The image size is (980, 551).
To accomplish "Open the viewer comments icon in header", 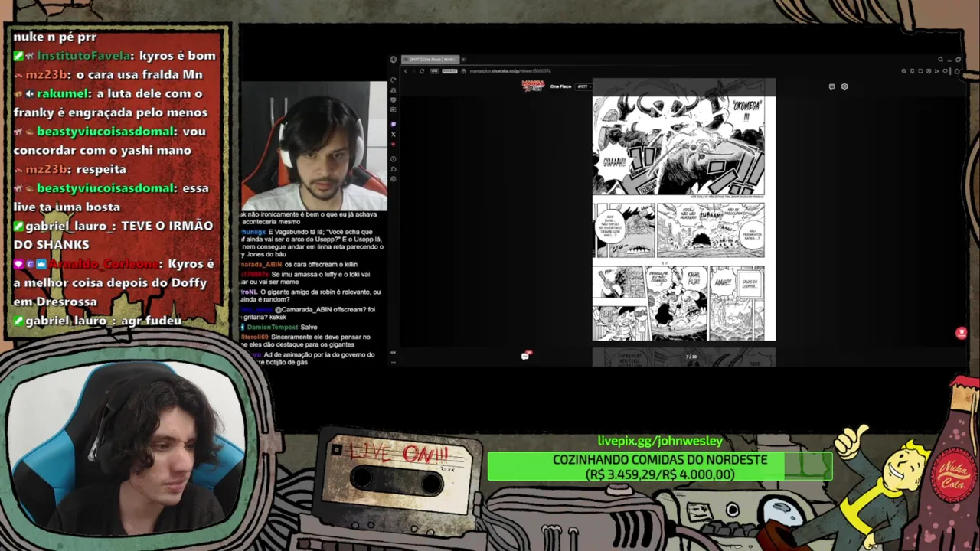I will point(831,86).
